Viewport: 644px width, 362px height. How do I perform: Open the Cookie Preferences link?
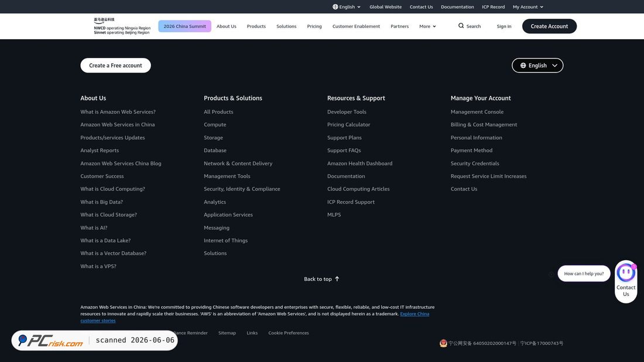[288, 333]
